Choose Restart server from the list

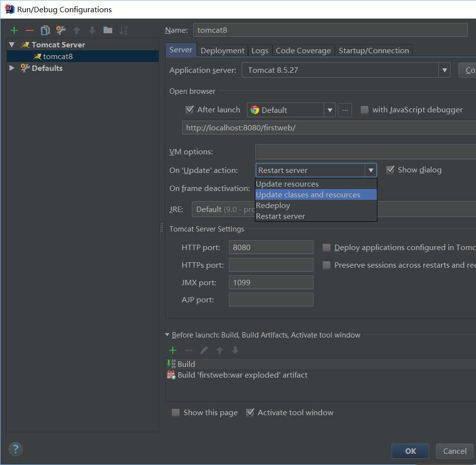[316, 216]
